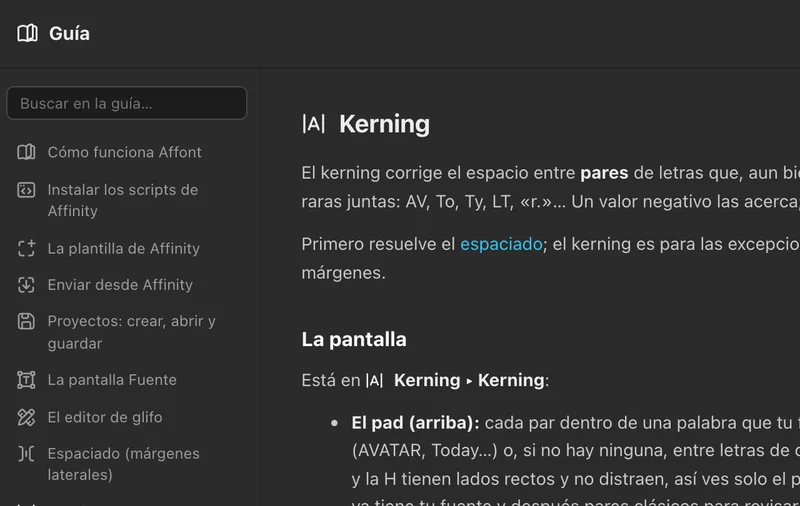This screenshot has width=800, height=506.
Task: Click the bold 'El pad (arriba):' text
Action: click(415, 423)
